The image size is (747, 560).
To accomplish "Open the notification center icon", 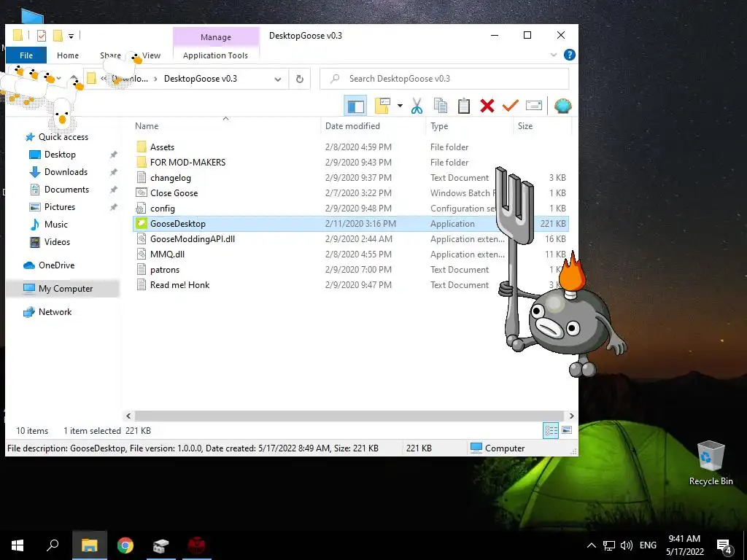I will coord(724,545).
